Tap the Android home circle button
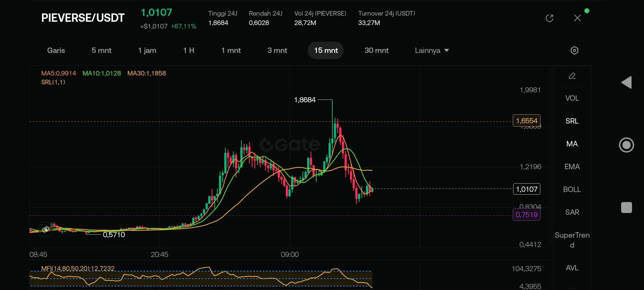 627,145
